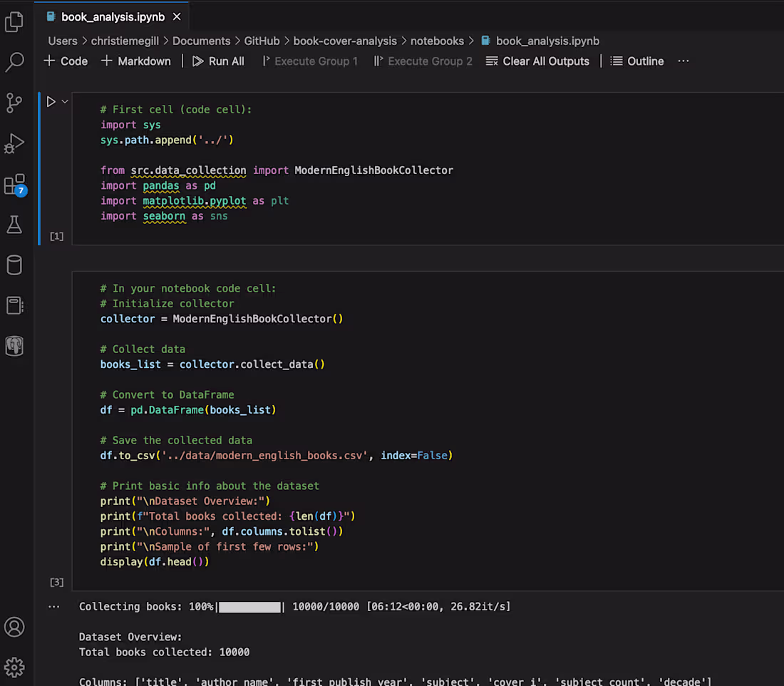Open the notebook Outline

[x=637, y=61]
